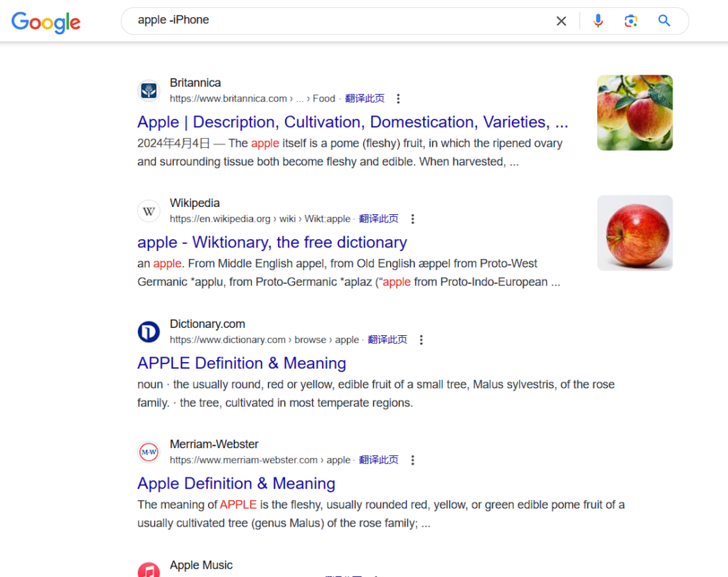
Task: Translate the Dictionary.com page link
Action: (387, 339)
